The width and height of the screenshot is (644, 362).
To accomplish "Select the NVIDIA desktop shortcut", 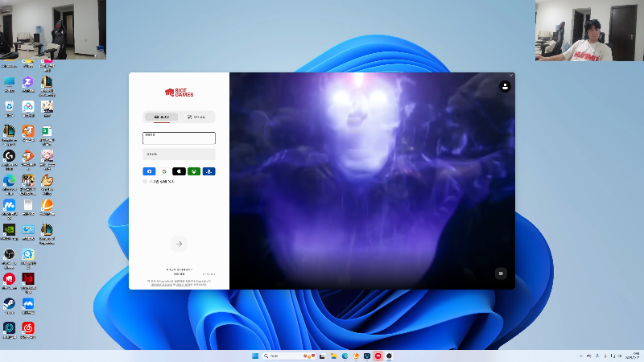I will coord(9,232).
